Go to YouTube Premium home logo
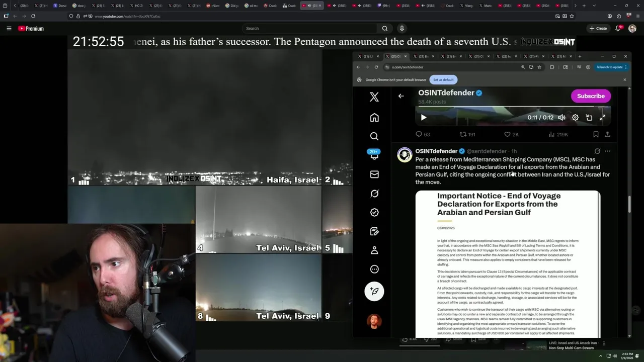This screenshot has width=644, height=362. 31,29
